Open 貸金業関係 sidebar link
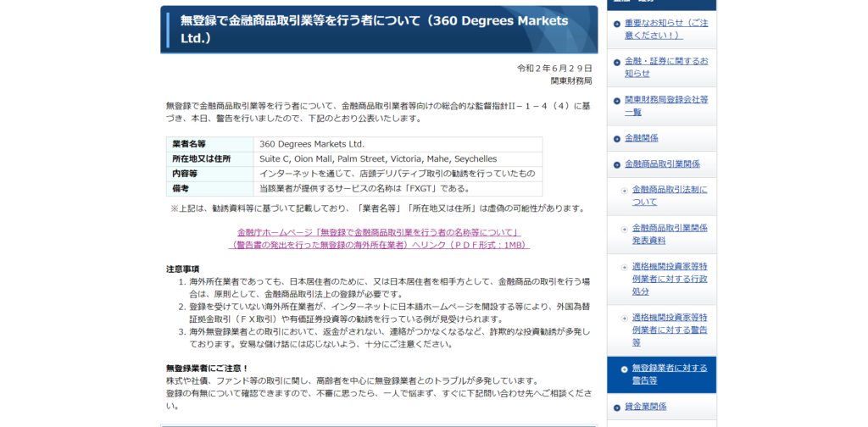Viewport: 868px width, 427px height. click(x=645, y=407)
